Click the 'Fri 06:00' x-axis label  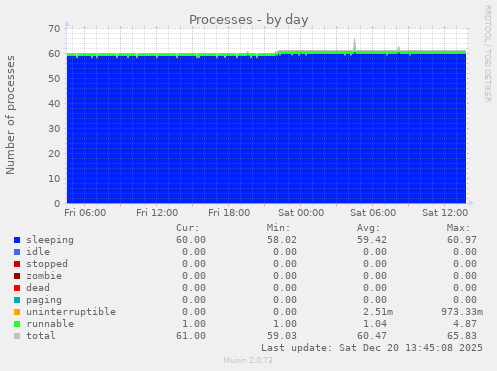coord(85,213)
